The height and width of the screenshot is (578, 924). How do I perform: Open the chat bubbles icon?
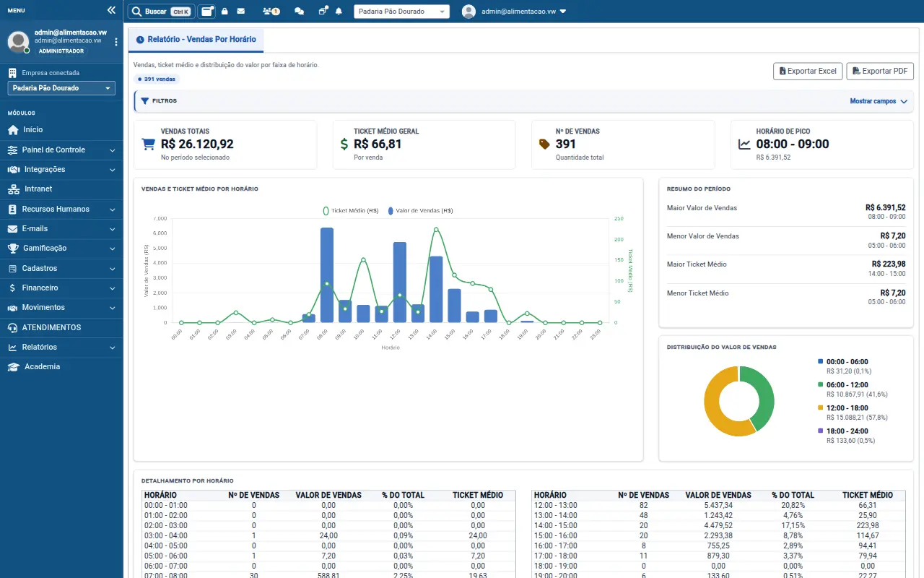[x=300, y=12]
